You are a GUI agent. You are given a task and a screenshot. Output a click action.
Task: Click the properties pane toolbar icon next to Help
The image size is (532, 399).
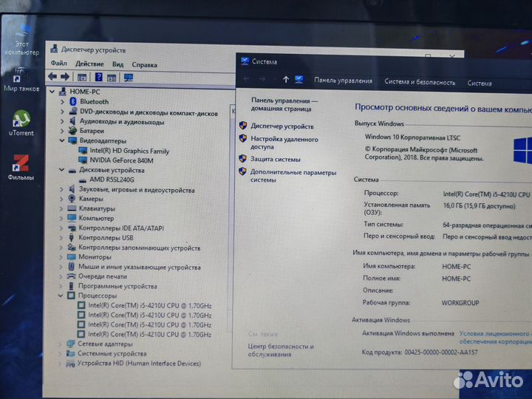tap(112, 78)
